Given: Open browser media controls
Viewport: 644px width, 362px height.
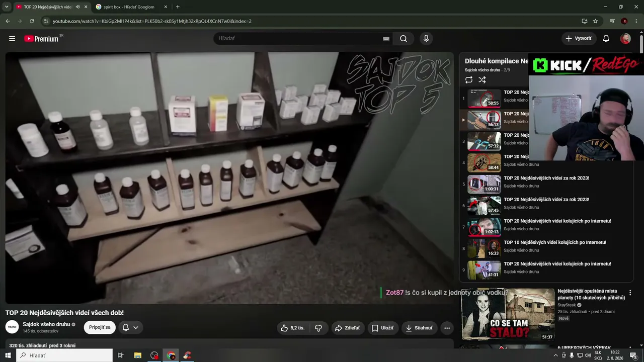Looking at the screenshot, I should (x=612, y=21).
